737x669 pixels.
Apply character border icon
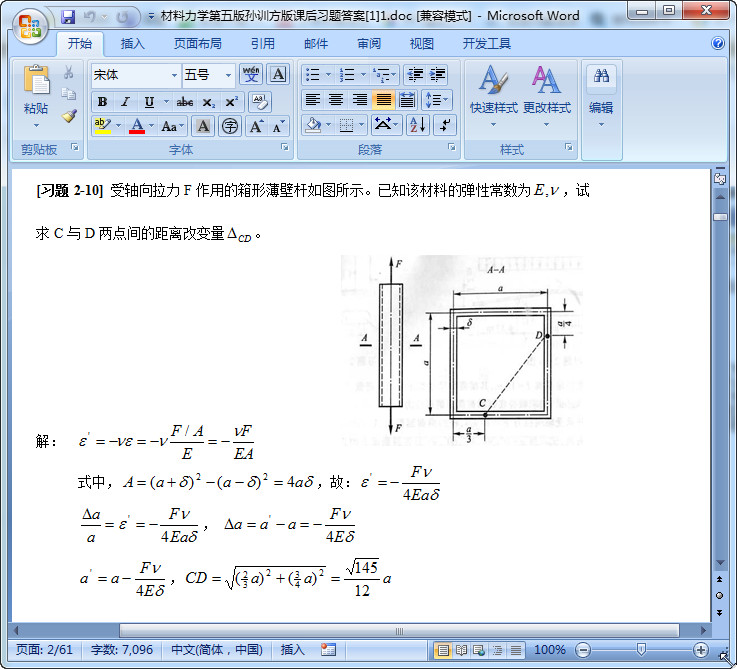[x=278, y=74]
